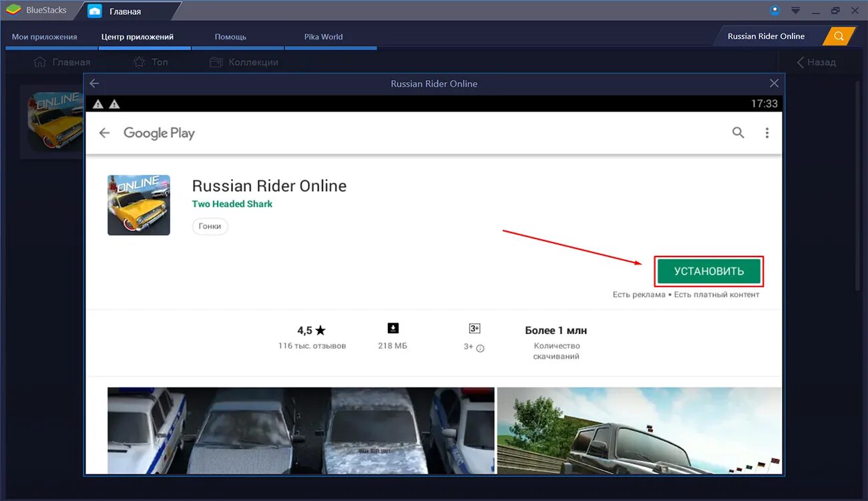Open the Помощь tab
This screenshot has height=501, width=868.
pyautogui.click(x=230, y=37)
